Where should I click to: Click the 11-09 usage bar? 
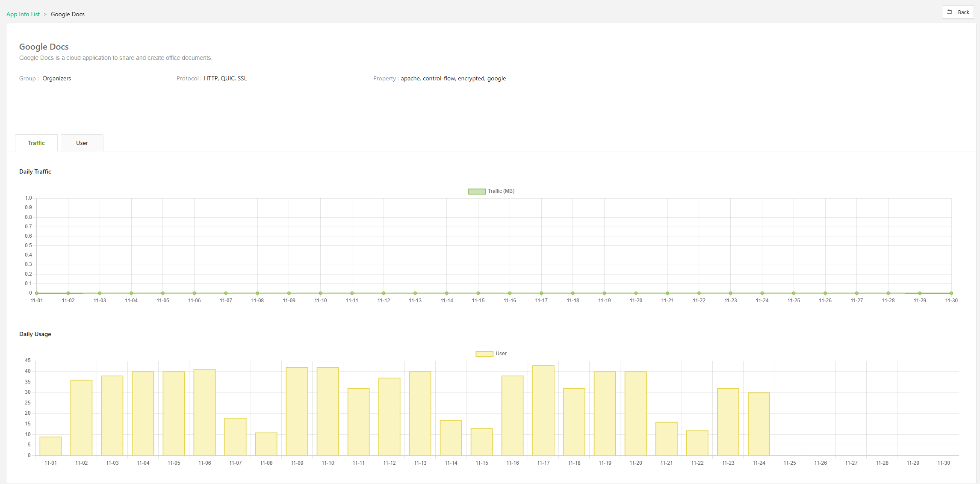pyautogui.click(x=297, y=411)
